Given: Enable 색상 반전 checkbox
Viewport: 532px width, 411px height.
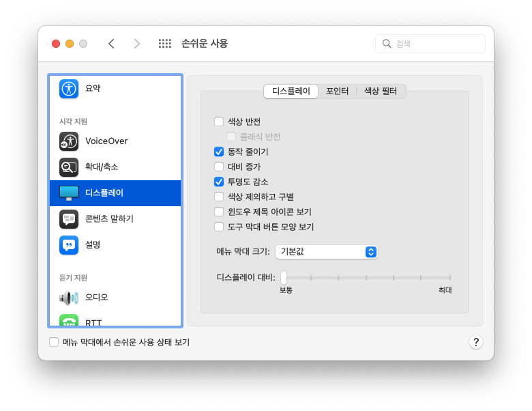Looking at the screenshot, I should point(219,122).
